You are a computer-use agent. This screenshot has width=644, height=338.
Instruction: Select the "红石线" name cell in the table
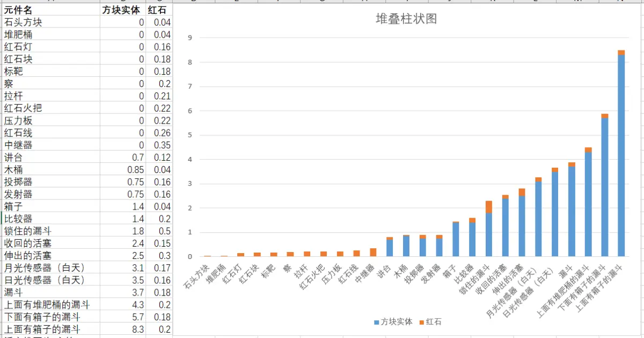[51, 133]
